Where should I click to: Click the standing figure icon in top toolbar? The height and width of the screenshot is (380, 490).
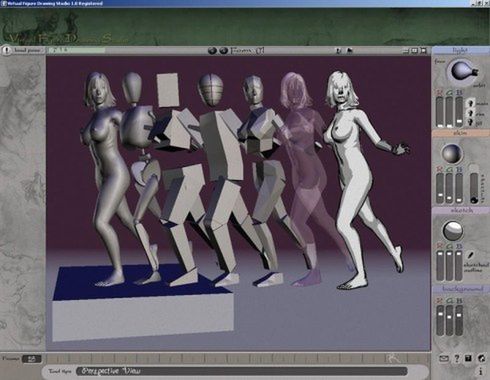click(339, 51)
